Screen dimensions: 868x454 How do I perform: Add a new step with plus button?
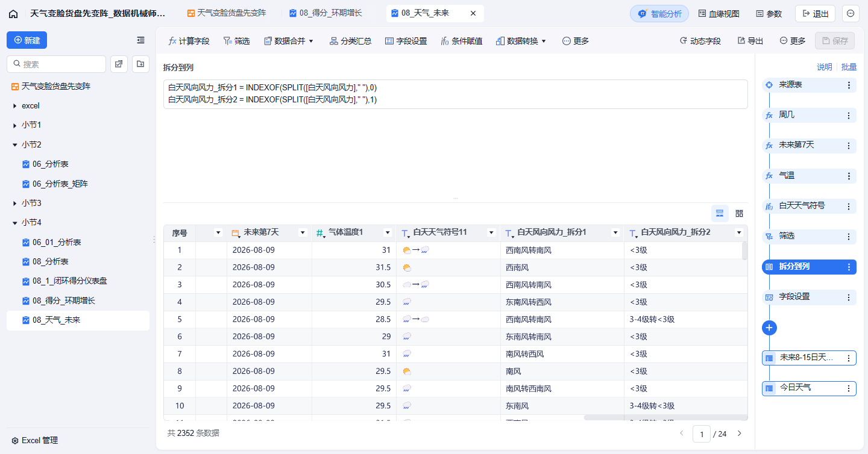click(769, 328)
